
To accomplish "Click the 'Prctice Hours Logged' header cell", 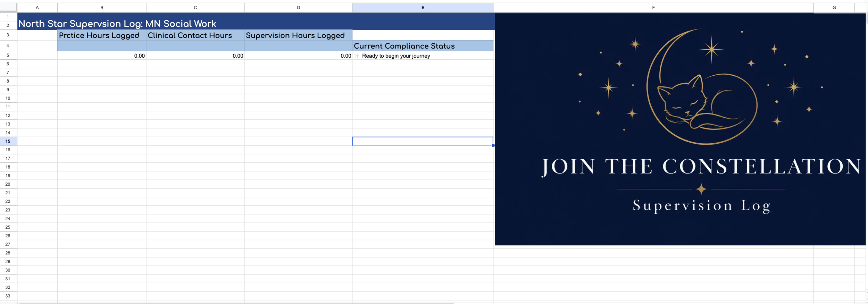I will pyautogui.click(x=102, y=35).
